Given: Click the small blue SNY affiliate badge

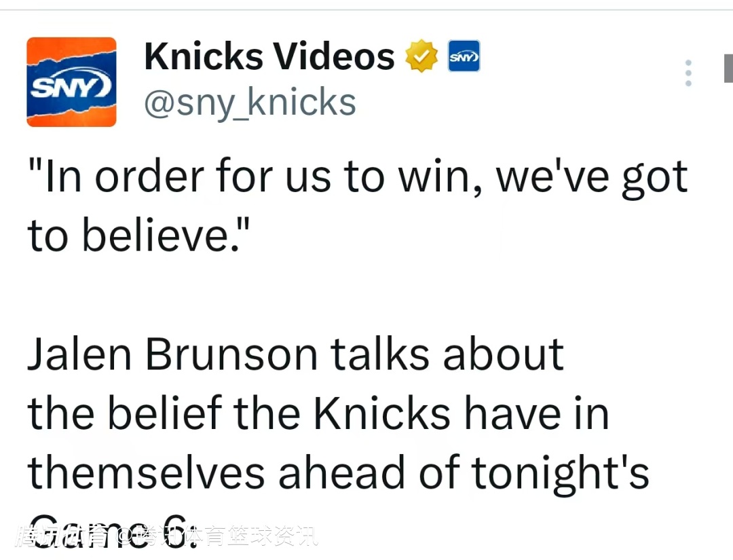Looking at the screenshot, I should [464, 56].
